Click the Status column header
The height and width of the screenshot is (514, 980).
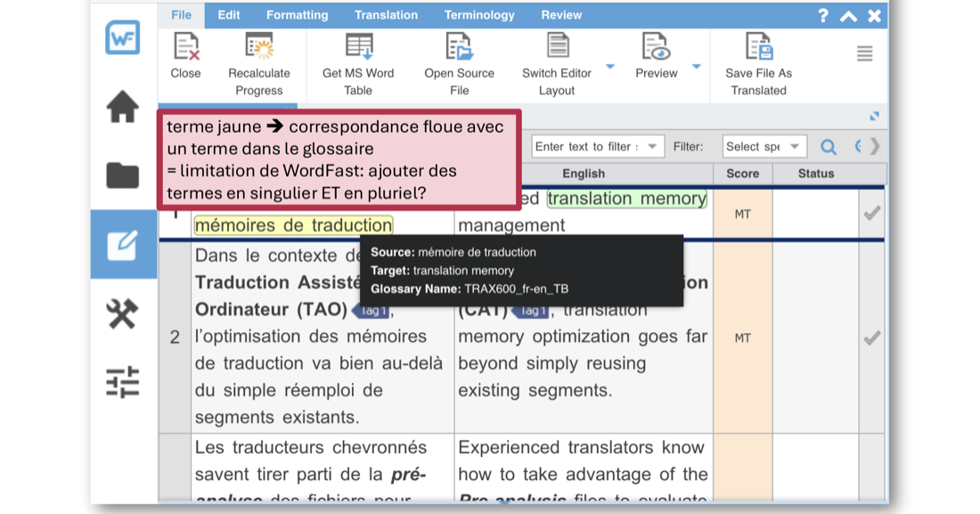(815, 174)
